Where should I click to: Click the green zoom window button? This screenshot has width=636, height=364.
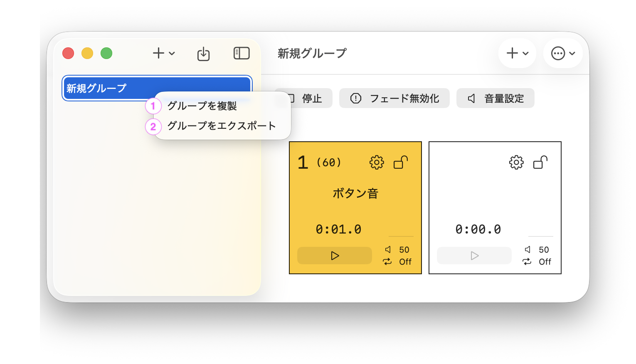coord(106,53)
